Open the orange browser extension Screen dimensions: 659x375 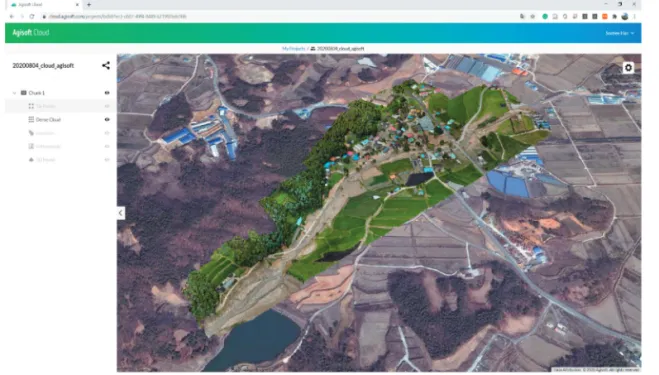point(605,16)
